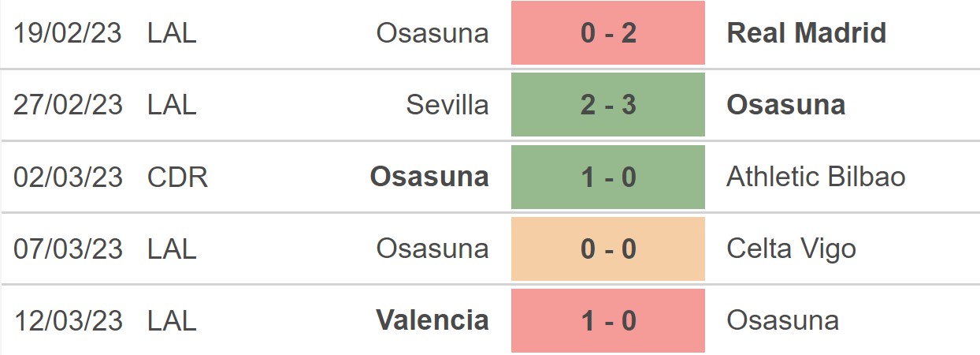This screenshot has height=355, width=980.
Task: Click LAL label on 19/02/23 row
Action: (x=172, y=33)
